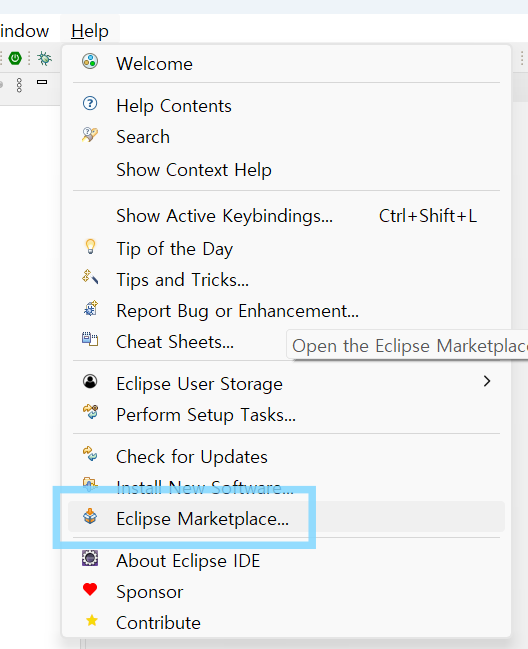This screenshot has width=528, height=649.
Task: Click the Perform Setup Tasks icon
Action: (x=91, y=412)
